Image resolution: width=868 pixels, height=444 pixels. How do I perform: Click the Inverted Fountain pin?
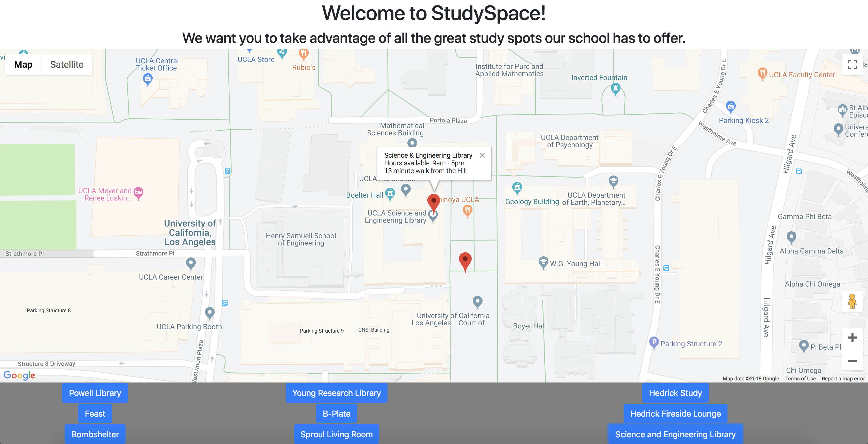point(615,89)
